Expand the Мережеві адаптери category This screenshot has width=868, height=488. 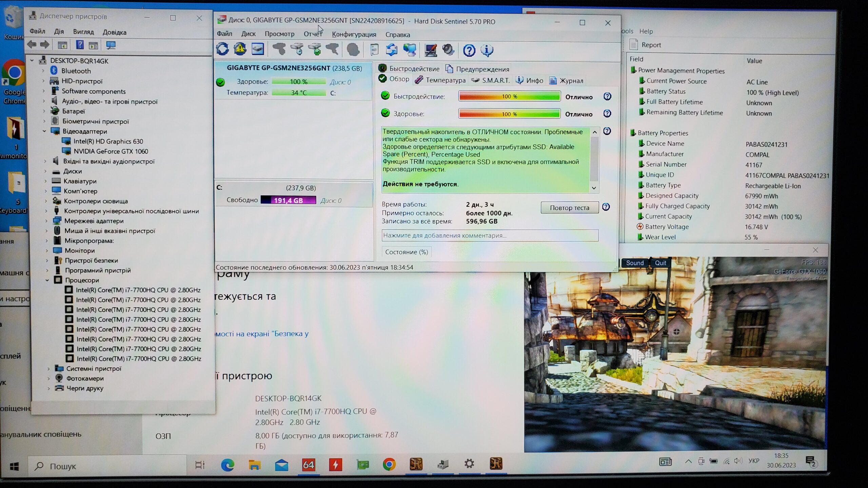(x=46, y=221)
